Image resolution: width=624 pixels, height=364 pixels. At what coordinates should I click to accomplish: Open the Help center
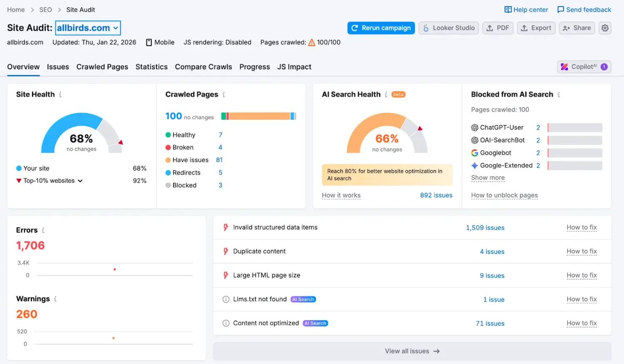(526, 9)
